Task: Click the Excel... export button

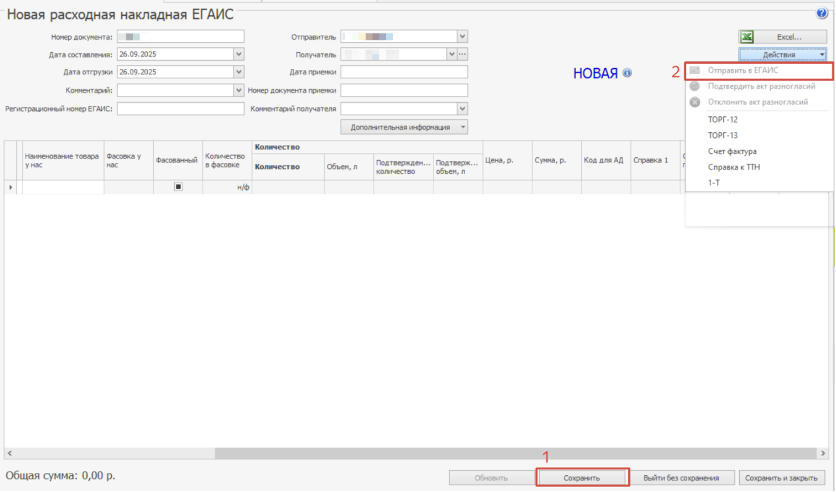Action: (783, 37)
